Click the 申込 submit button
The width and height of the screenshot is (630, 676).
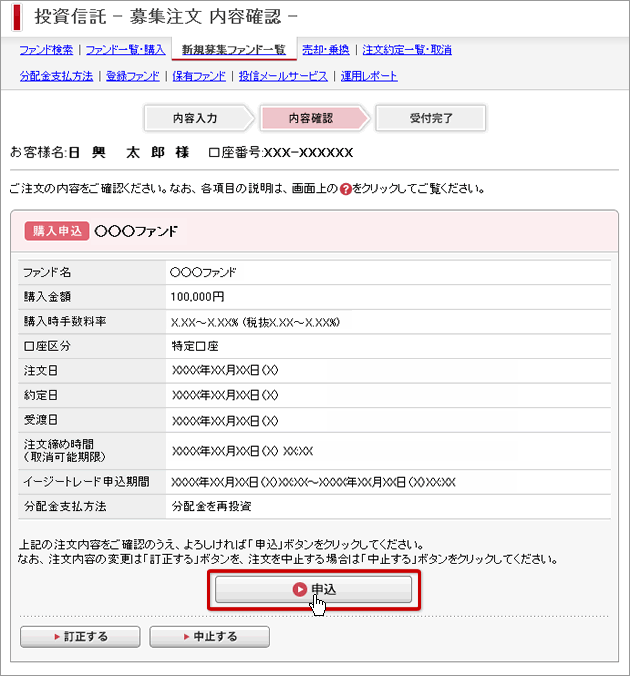[x=314, y=590]
